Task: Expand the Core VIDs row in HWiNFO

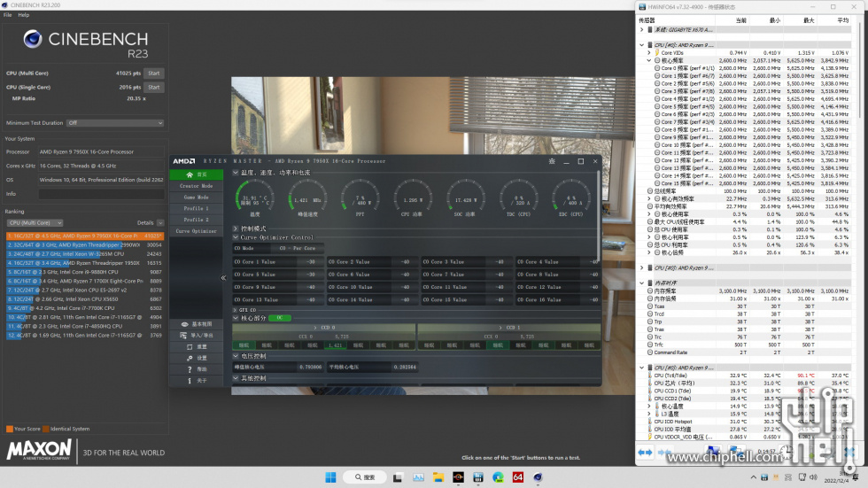Action: tap(649, 53)
